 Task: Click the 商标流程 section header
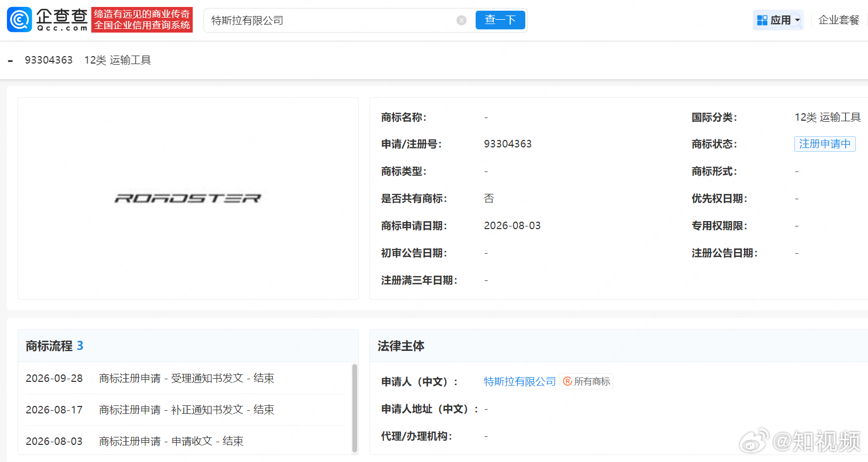188,346
